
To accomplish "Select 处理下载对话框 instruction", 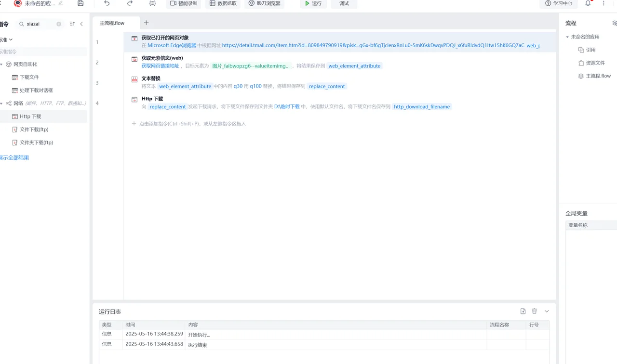I will [36, 90].
